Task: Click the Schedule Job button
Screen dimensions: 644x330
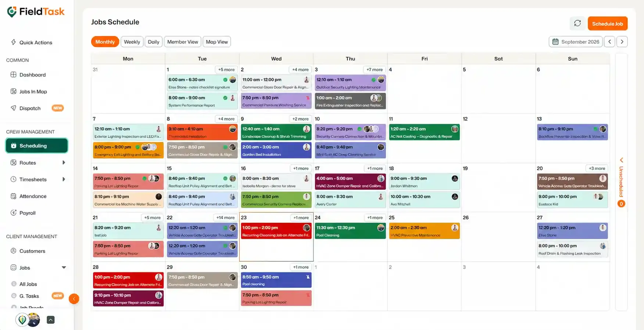Action: (x=608, y=24)
